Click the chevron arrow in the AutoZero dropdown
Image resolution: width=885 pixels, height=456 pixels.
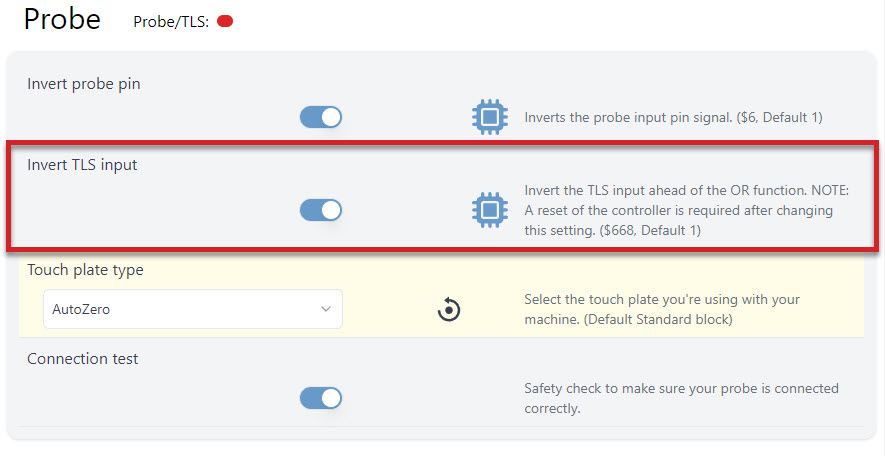pos(326,309)
